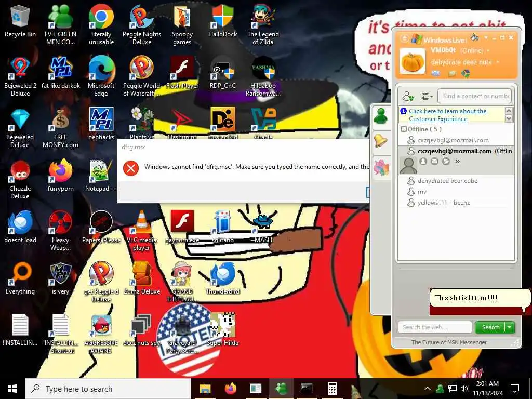Image resolution: width=532 pixels, height=399 pixels.
Task: Select the dehydrated bear cube contact
Action: 447,181
